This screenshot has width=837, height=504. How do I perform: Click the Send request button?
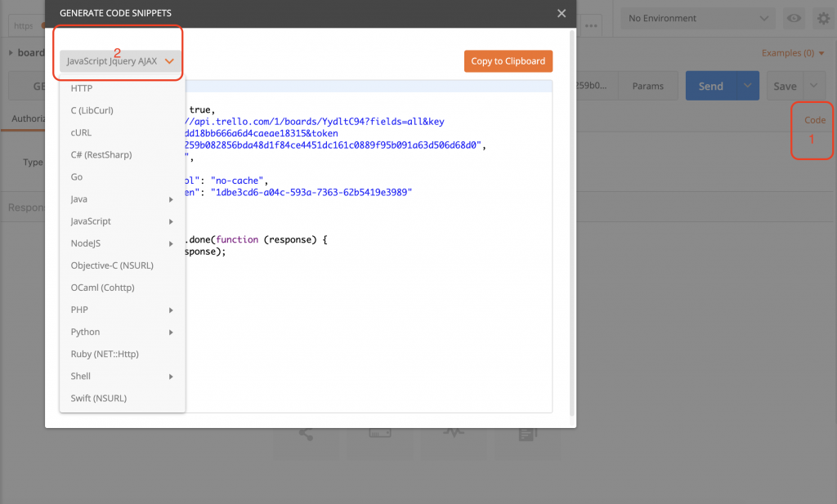coord(709,86)
